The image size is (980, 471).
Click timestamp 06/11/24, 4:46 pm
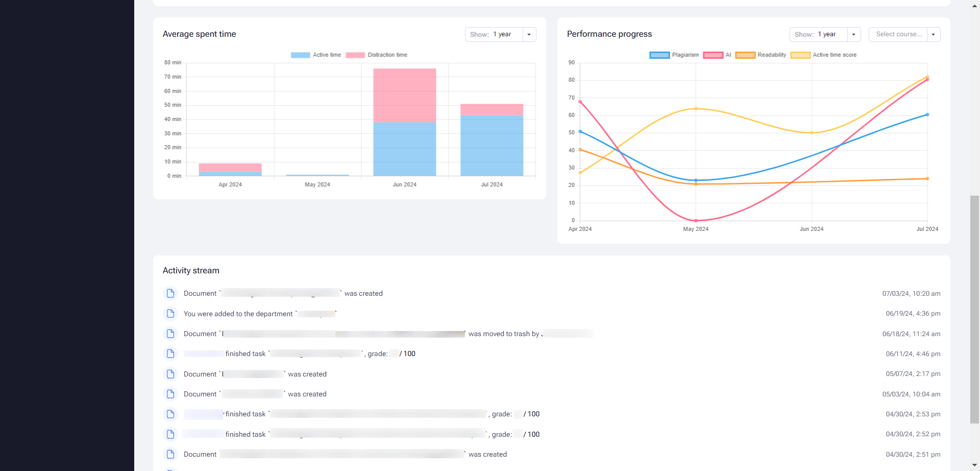click(x=913, y=354)
